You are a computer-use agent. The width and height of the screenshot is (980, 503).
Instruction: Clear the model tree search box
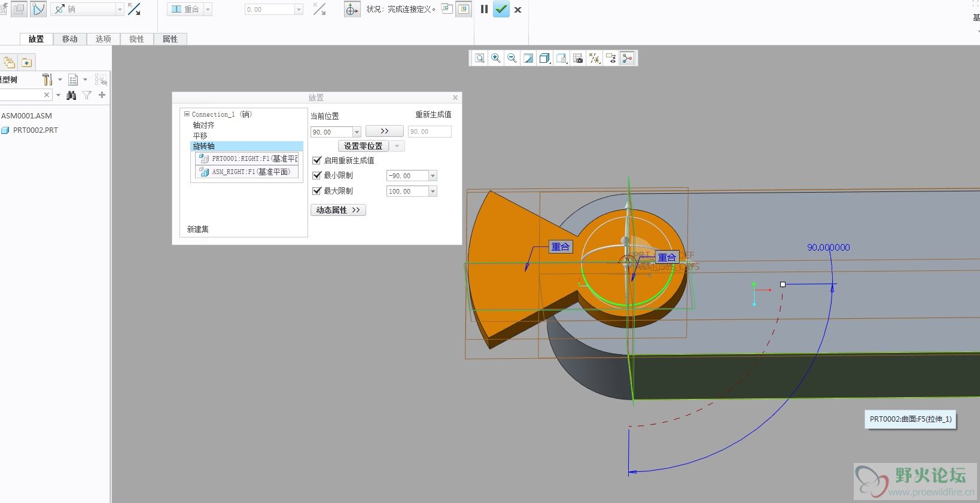[47, 95]
